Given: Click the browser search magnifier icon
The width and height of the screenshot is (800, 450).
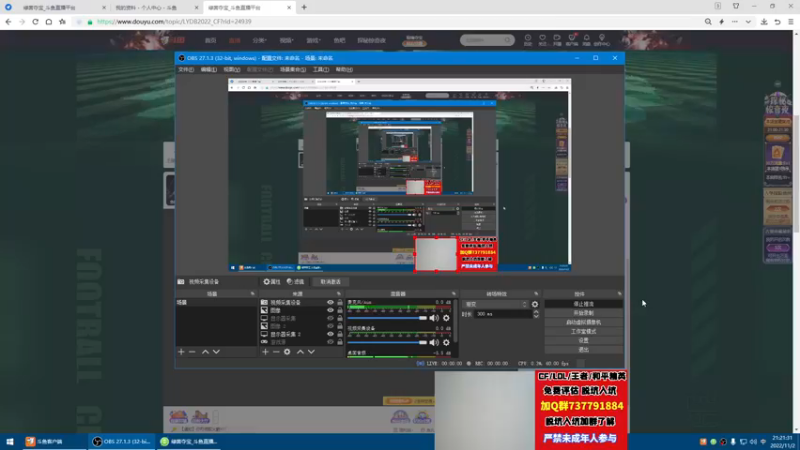Looking at the screenshot, I should tap(708, 21).
